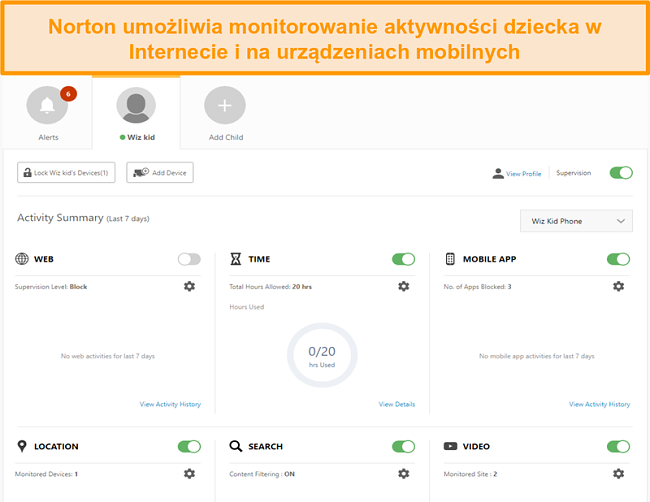650x502 pixels.
Task: Open Time settings gear
Action: pyautogui.click(x=404, y=286)
